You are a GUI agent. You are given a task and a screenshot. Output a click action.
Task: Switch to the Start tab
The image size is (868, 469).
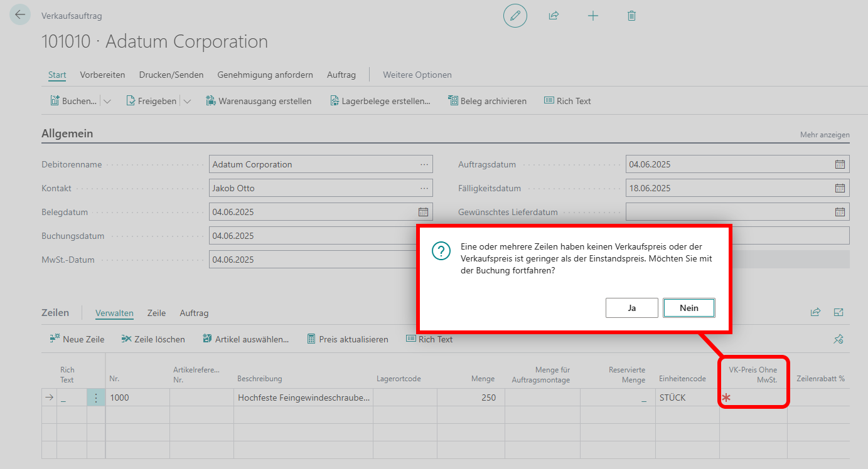click(57, 75)
